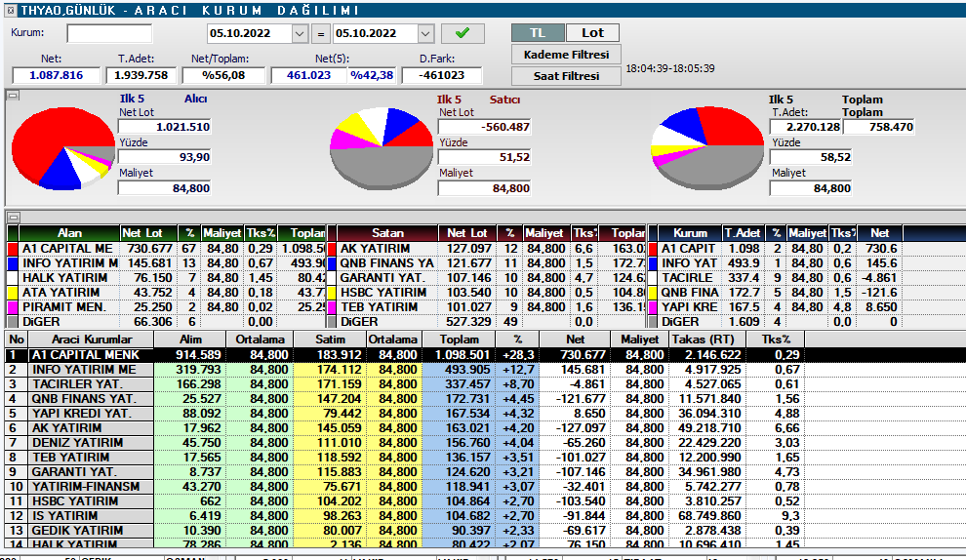The height and width of the screenshot is (560, 966).
Task: Click the T.Adet total value 2.270.128
Action: pos(805,127)
